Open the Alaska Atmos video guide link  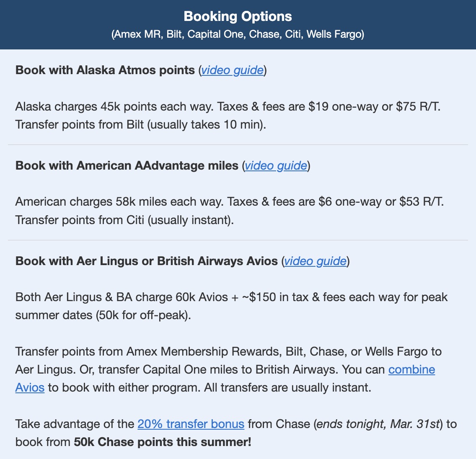pyautogui.click(x=232, y=70)
